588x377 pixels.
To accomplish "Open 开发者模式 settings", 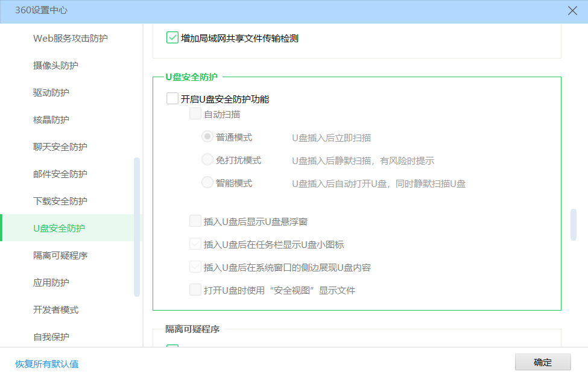I will 55,310.
